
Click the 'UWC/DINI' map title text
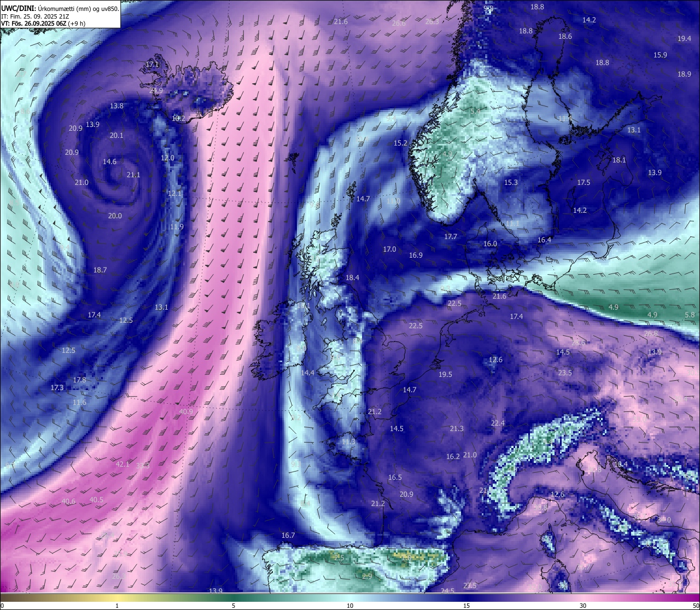[17, 8]
